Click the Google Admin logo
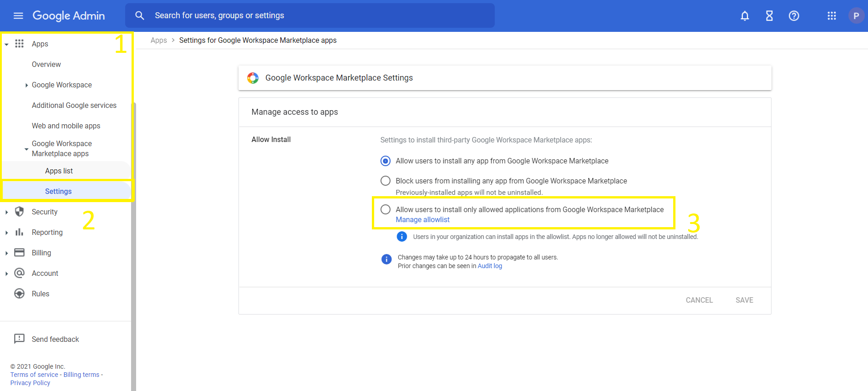This screenshot has height=391, width=868. coord(69,16)
